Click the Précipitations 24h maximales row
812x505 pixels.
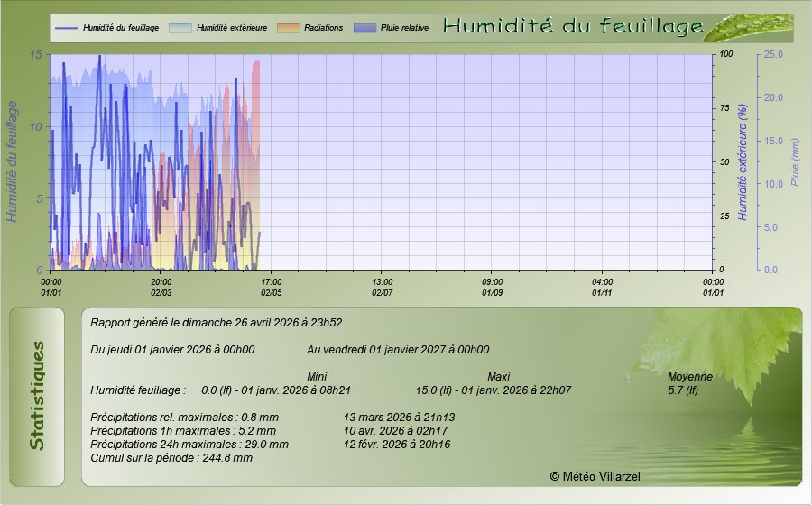point(189,444)
